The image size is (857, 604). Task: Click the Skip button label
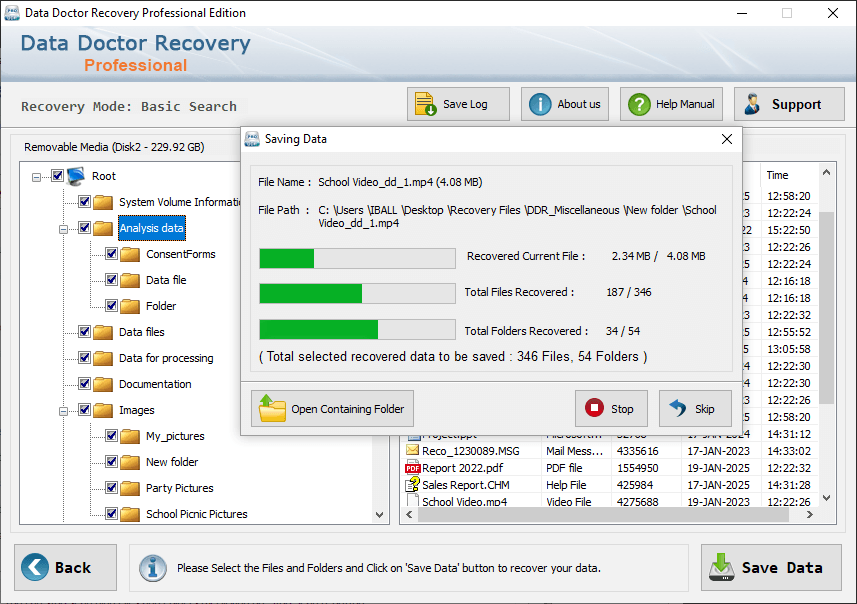coord(705,409)
